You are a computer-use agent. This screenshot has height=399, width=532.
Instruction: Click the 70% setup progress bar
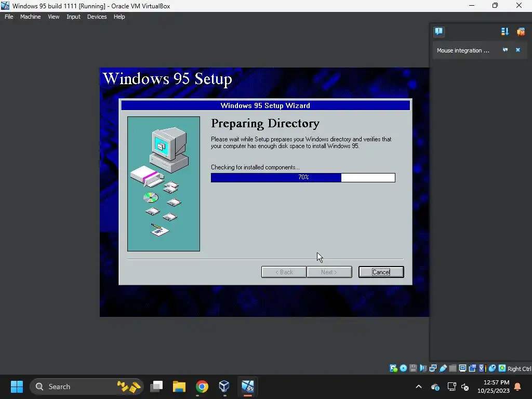303,178
